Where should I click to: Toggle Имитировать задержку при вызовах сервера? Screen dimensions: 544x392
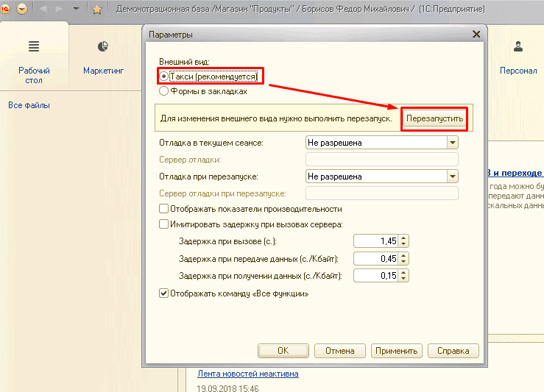163,224
